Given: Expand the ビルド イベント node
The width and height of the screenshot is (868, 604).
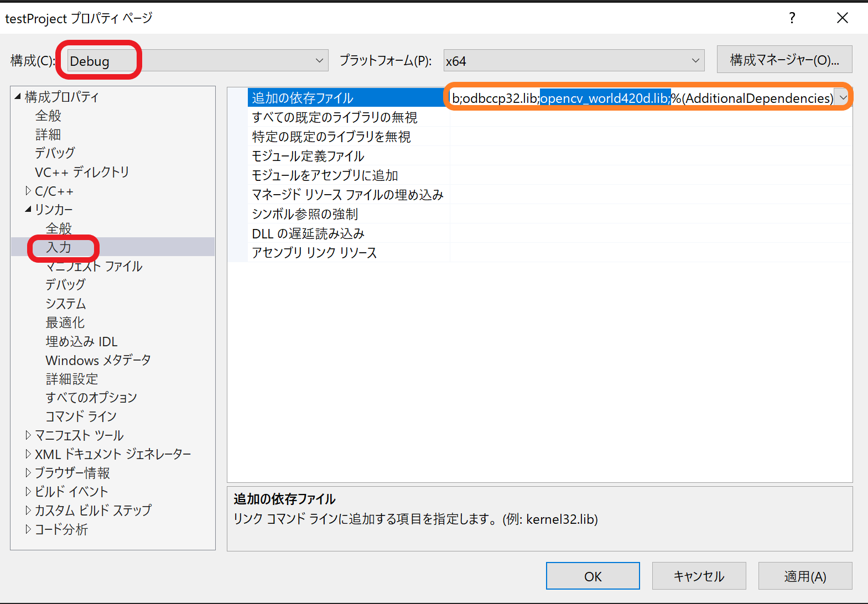Looking at the screenshot, I should click(28, 491).
